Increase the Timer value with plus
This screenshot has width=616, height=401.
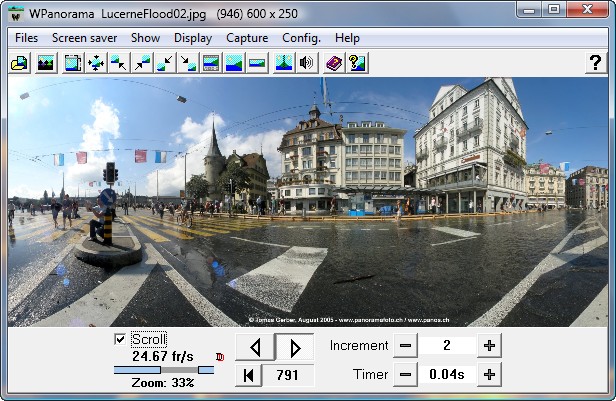pos(489,375)
